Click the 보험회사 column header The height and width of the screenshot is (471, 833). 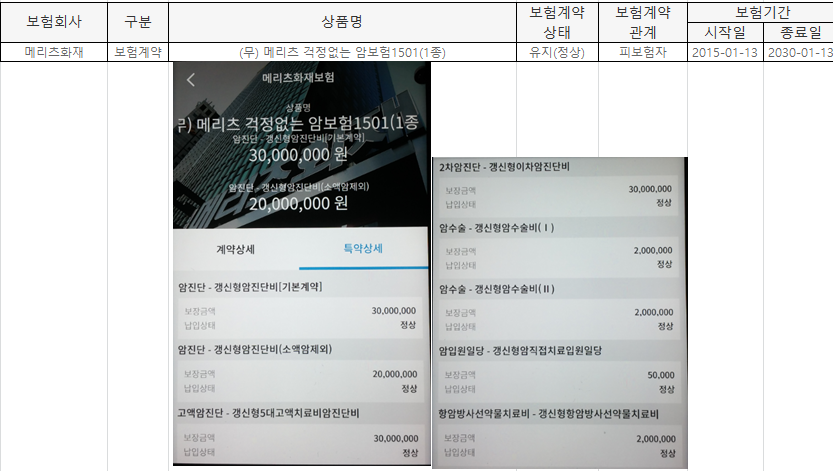point(54,22)
